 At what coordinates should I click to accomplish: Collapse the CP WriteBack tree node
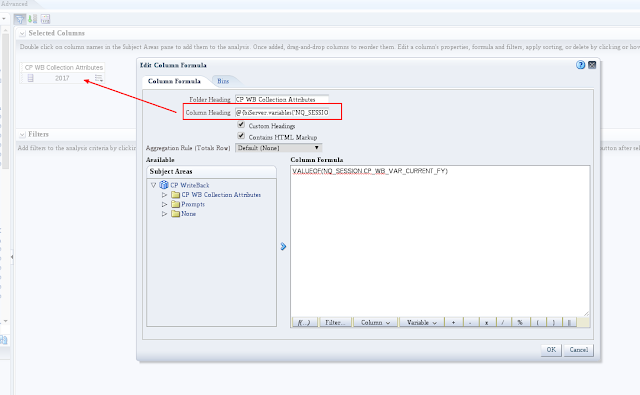coord(153,185)
